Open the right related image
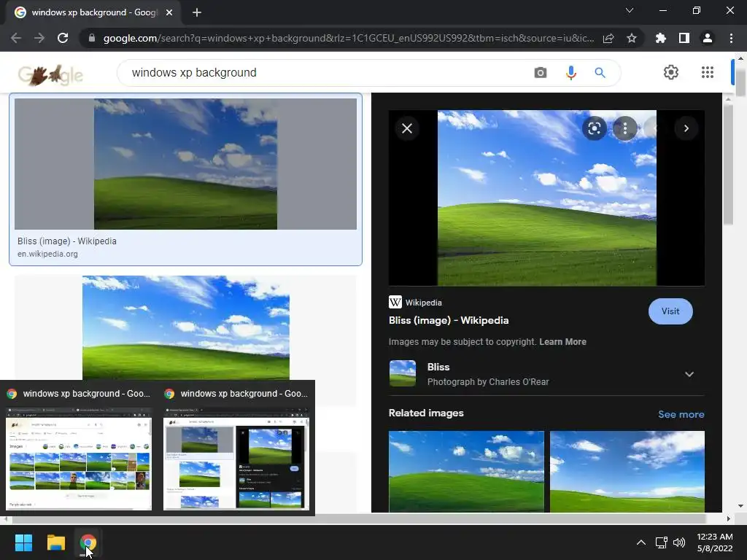Screen dimensions: 747x560 pyautogui.click(x=627, y=471)
